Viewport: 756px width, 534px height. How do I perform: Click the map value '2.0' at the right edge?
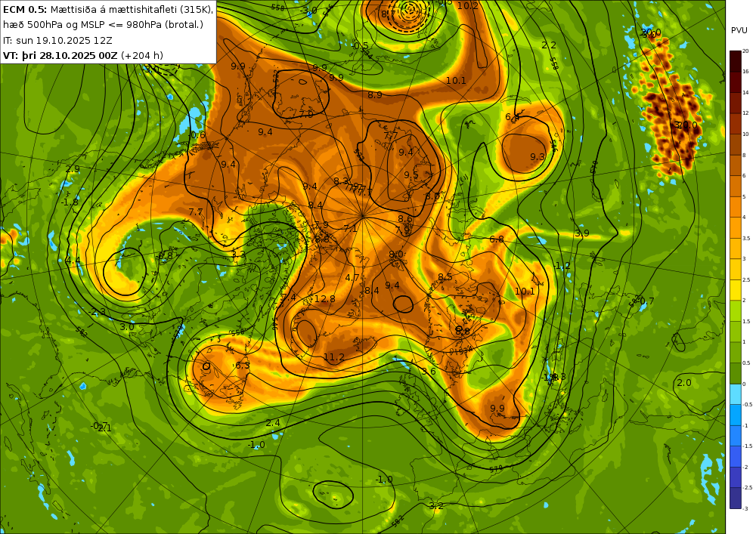click(x=684, y=383)
